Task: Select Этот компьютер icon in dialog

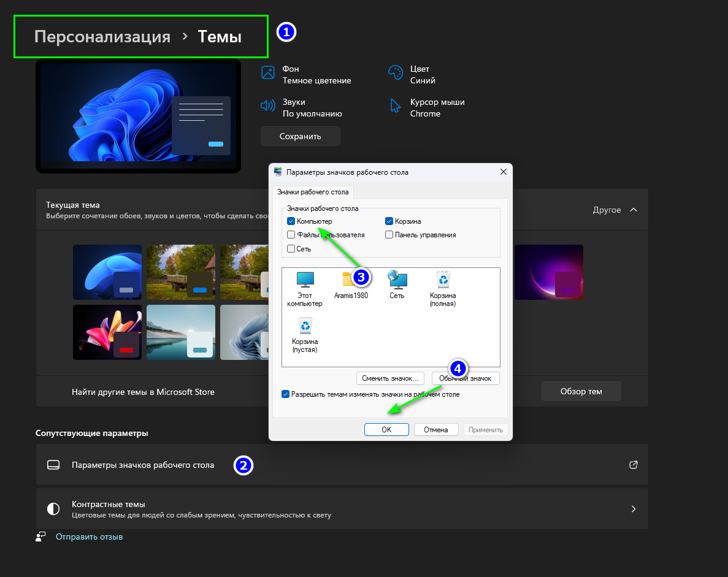Action: pyautogui.click(x=305, y=289)
